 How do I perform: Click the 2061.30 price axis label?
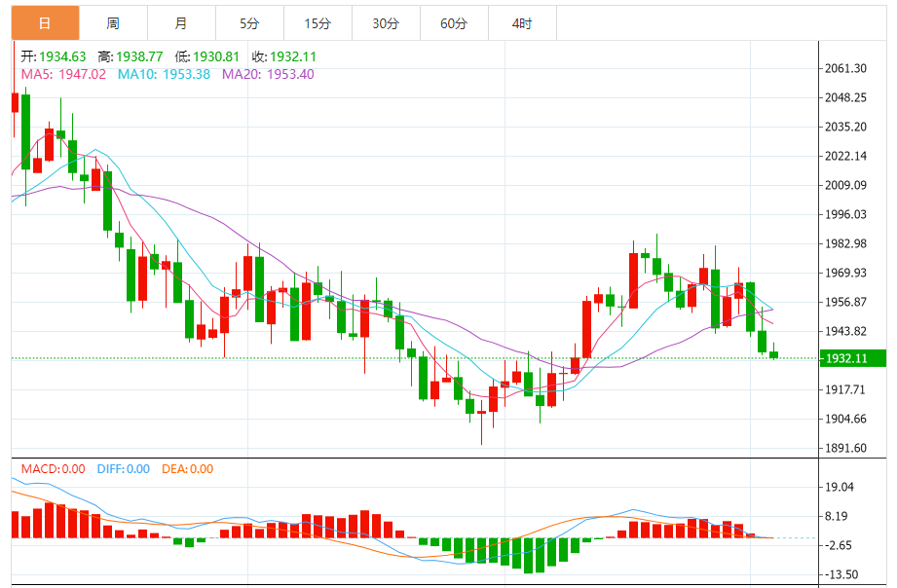[845, 68]
